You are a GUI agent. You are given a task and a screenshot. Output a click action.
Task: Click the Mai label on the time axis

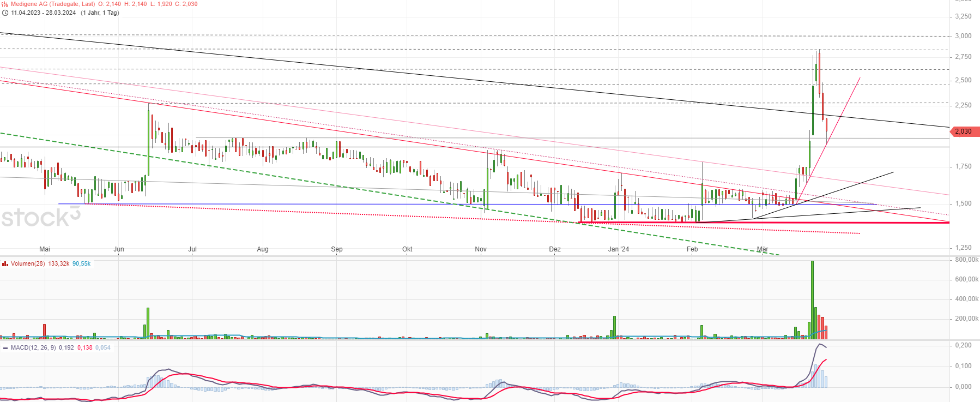pos(45,249)
